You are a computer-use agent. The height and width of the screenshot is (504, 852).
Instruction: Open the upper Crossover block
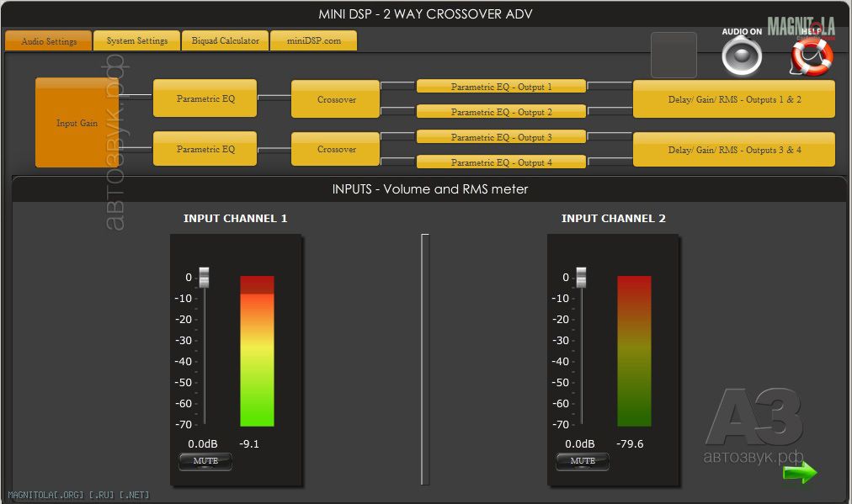click(x=336, y=99)
